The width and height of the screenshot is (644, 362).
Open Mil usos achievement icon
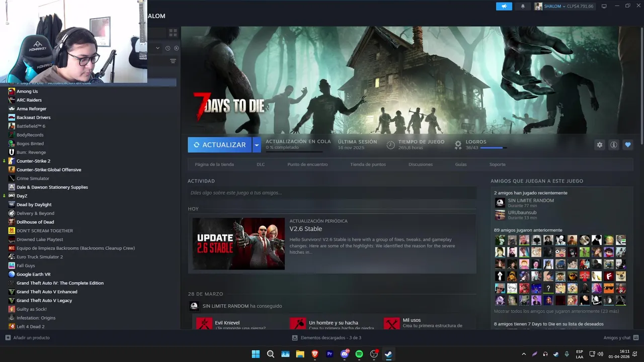pyautogui.click(x=392, y=323)
